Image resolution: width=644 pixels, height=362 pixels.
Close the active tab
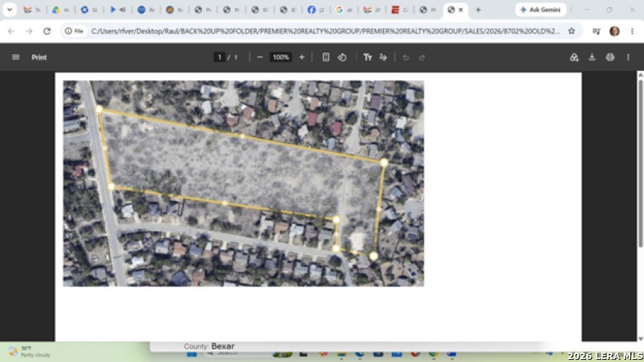(461, 9)
